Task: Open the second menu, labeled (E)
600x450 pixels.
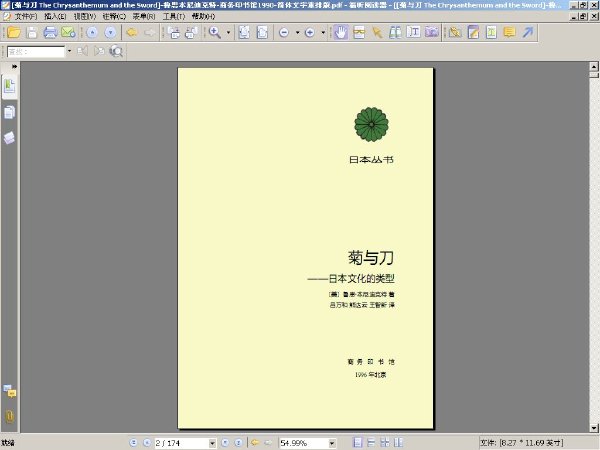Action: pos(55,16)
